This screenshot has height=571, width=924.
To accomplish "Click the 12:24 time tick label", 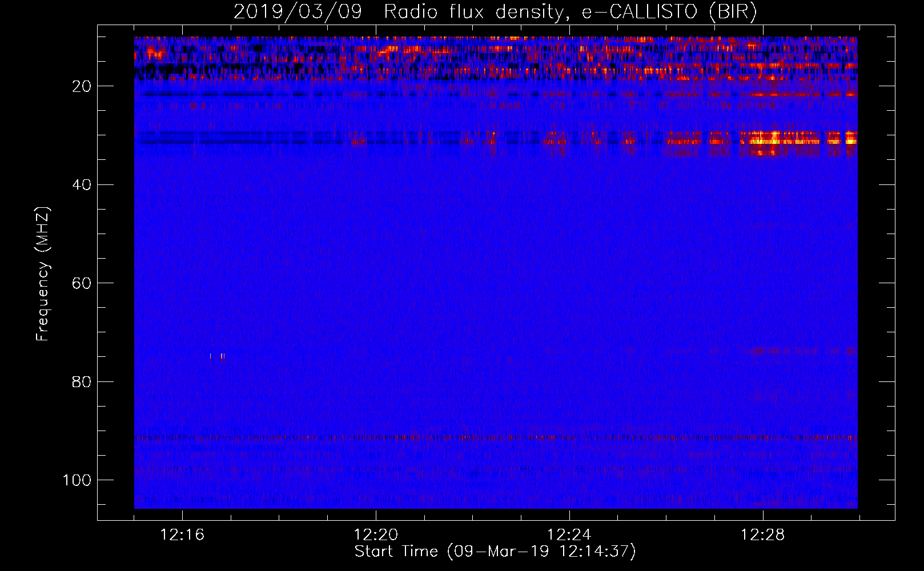I will 569,535.
